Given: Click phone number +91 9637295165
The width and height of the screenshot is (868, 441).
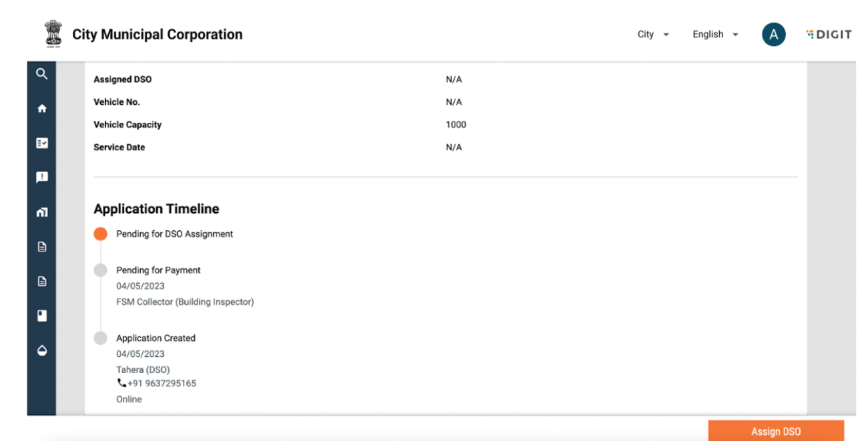Looking at the screenshot, I should point(157,384).
